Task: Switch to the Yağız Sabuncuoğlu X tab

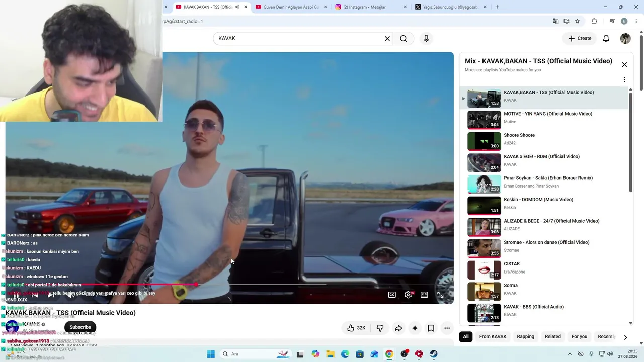Action: (450, 7)
